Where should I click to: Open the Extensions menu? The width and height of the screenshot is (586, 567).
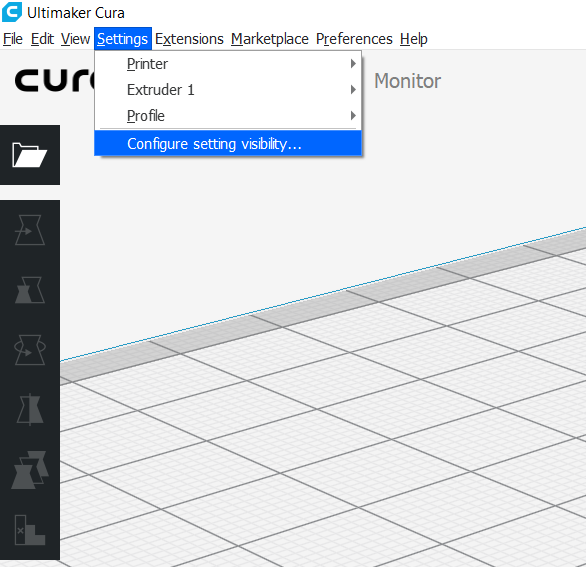coord(189,39)
